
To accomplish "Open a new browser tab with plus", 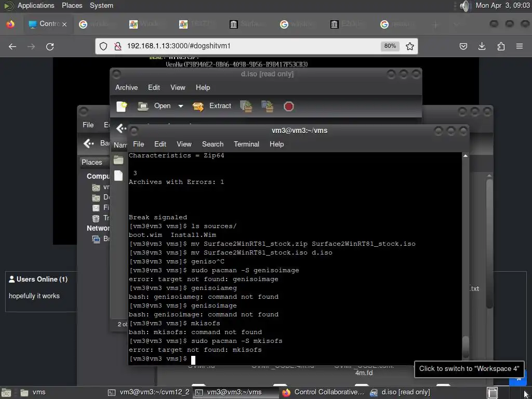I will pos(436,24).
